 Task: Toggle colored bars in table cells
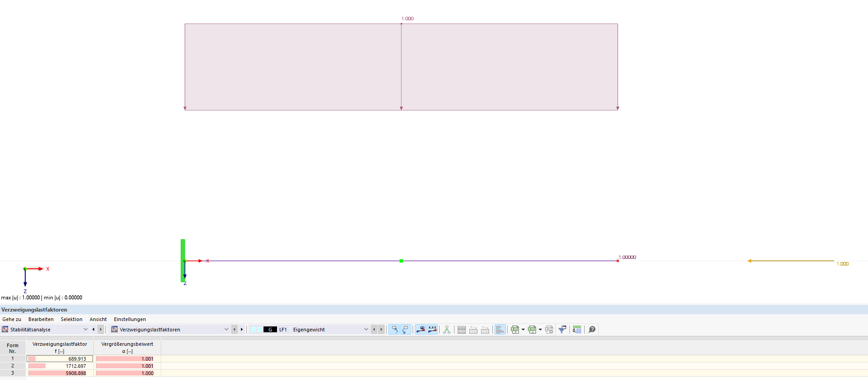500,330
